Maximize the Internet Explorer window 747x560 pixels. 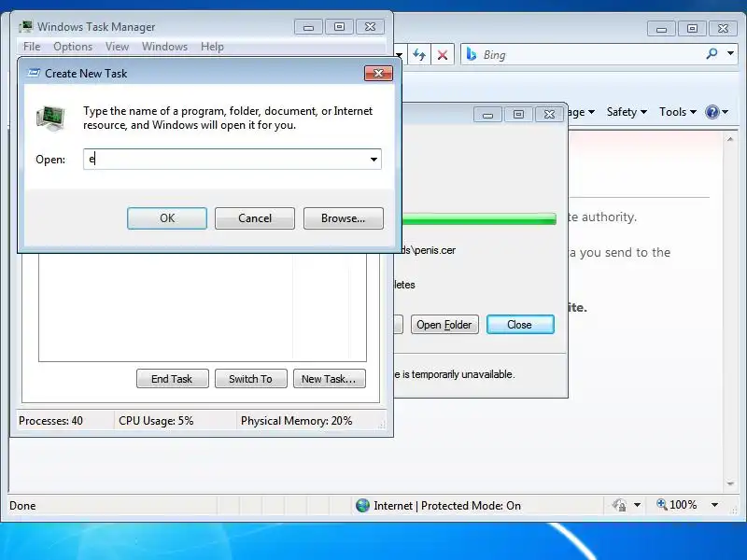pyautogui.click(x=692, y=29)
